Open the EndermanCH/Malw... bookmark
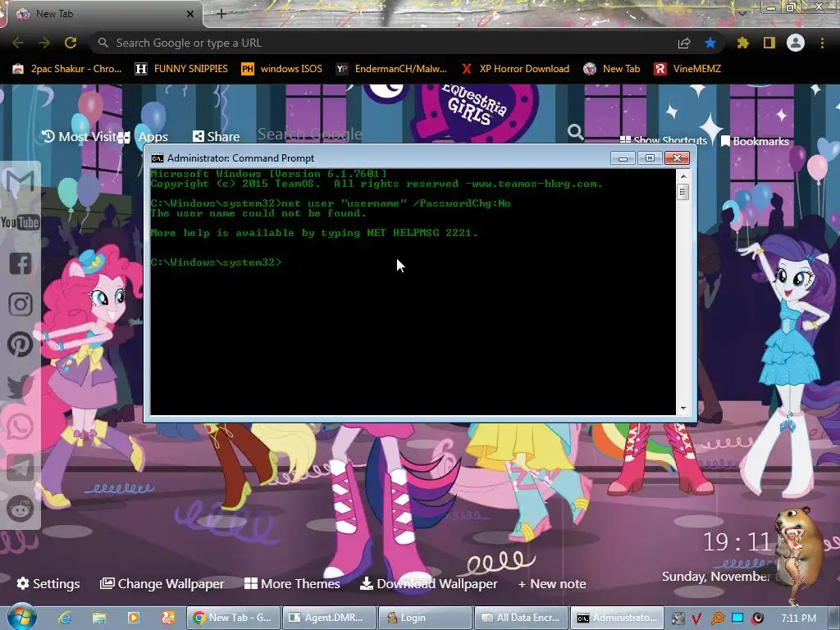Screen dimensions: 840x630 (x=391, y=69)
